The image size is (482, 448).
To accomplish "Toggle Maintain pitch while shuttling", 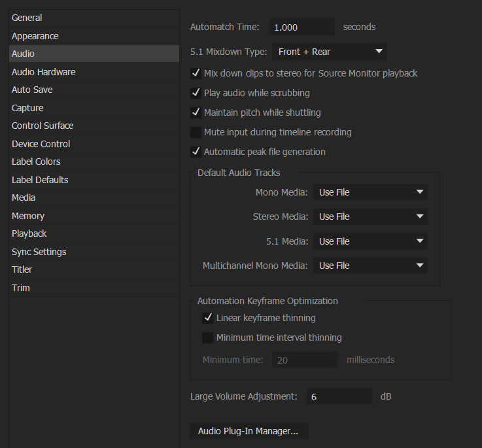I will point(196,112).
